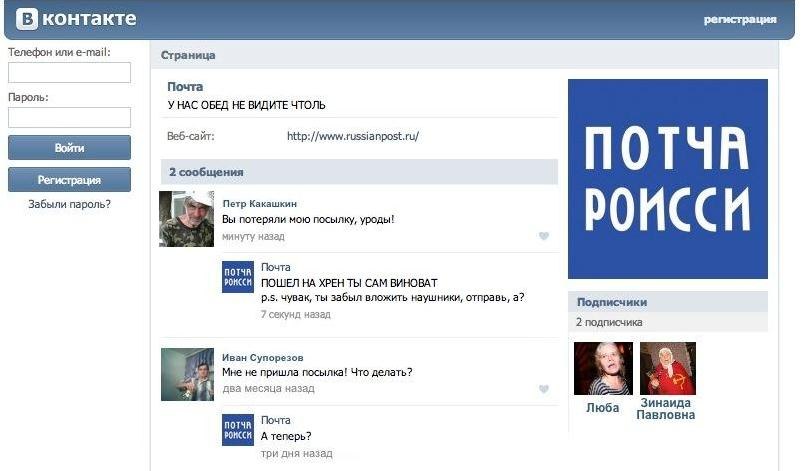Viewport: 802px width, 471px height.
Task: Open Петр Какашкин's avatar photo
Action: [186, 219]
